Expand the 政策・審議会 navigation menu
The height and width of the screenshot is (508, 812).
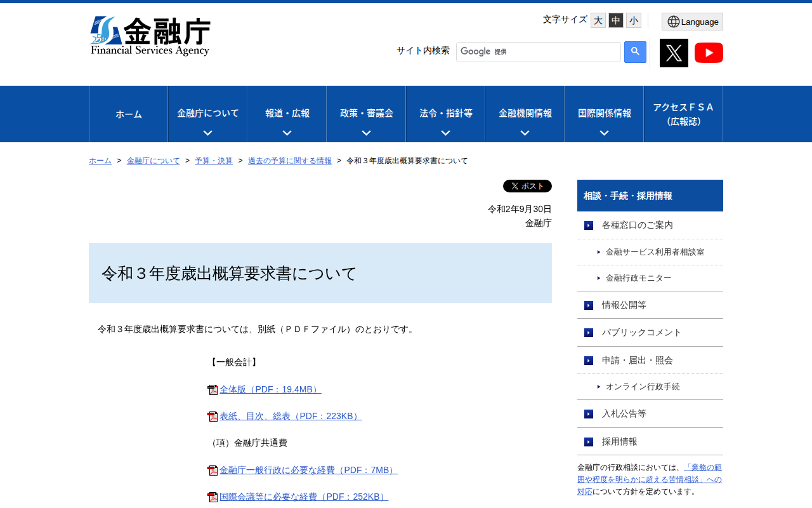(x=365, y=114)
